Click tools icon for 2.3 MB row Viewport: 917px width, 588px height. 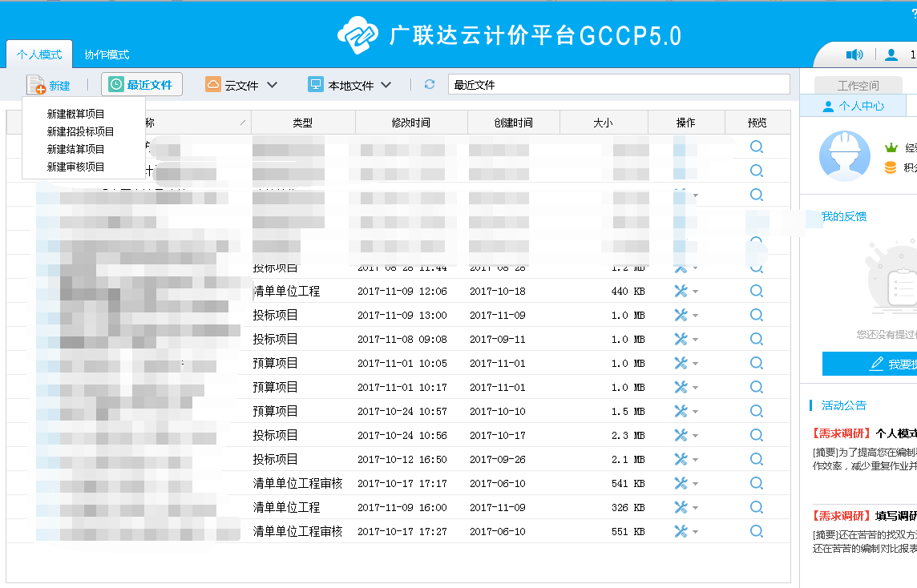681,436
